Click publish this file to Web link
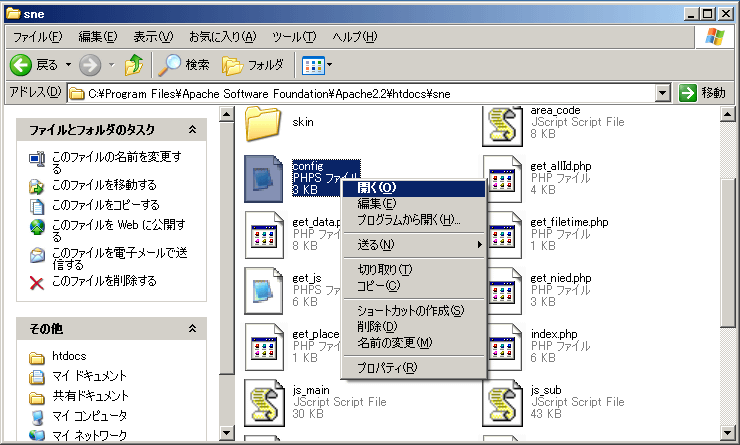The image size is (740, 445). click(x=118, y=230)
